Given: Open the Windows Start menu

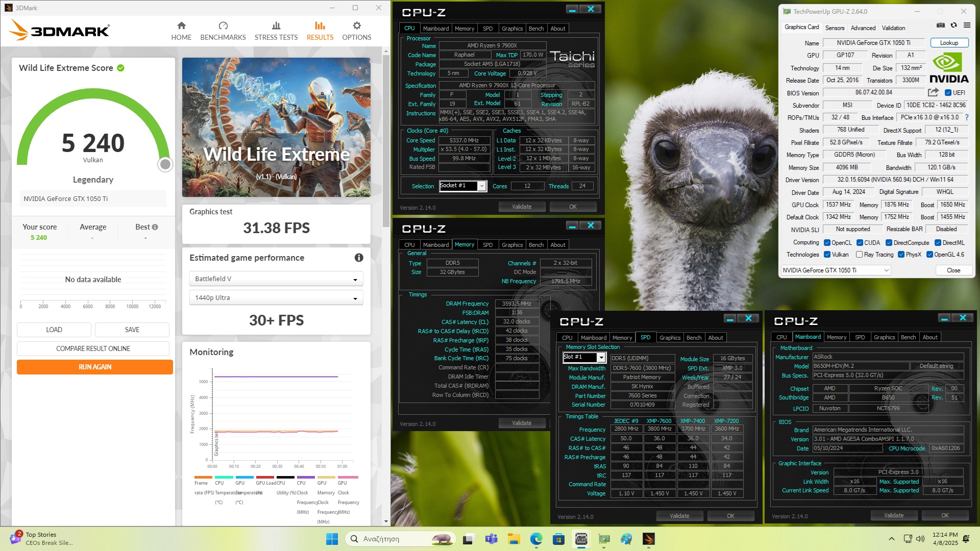Looking at the screenshot, I should pos(332,539).
